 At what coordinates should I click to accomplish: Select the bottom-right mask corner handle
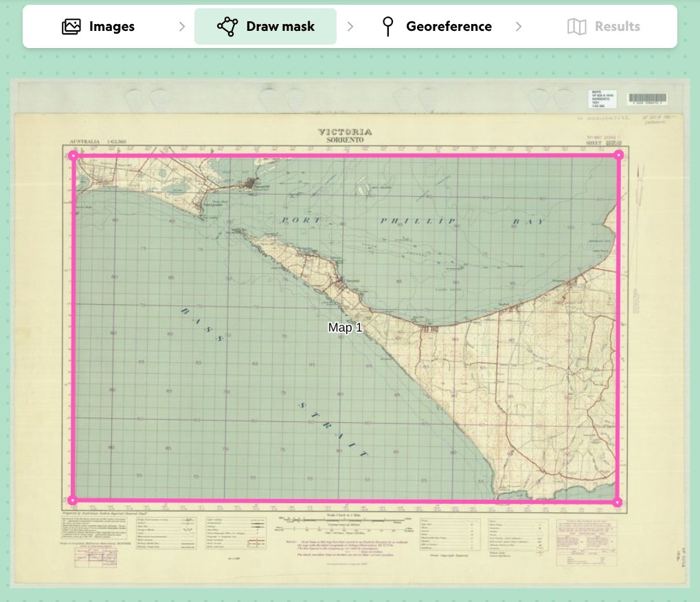click(618, 502)
